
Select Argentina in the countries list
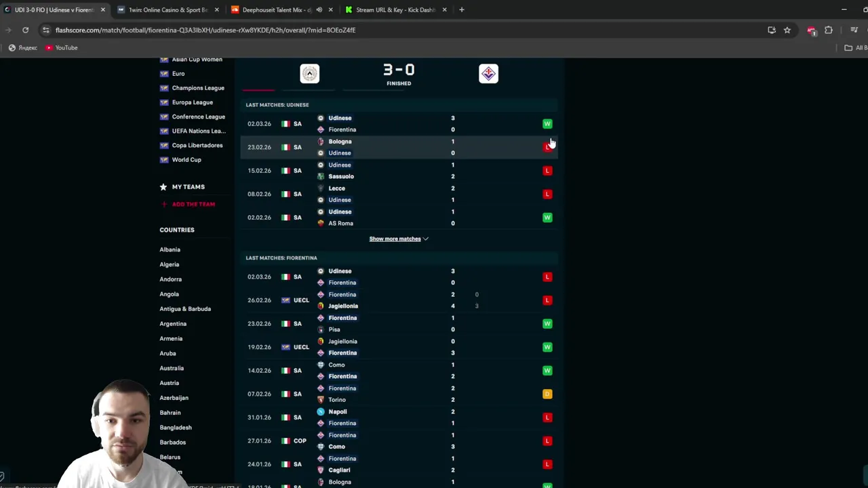coord(172,324)
